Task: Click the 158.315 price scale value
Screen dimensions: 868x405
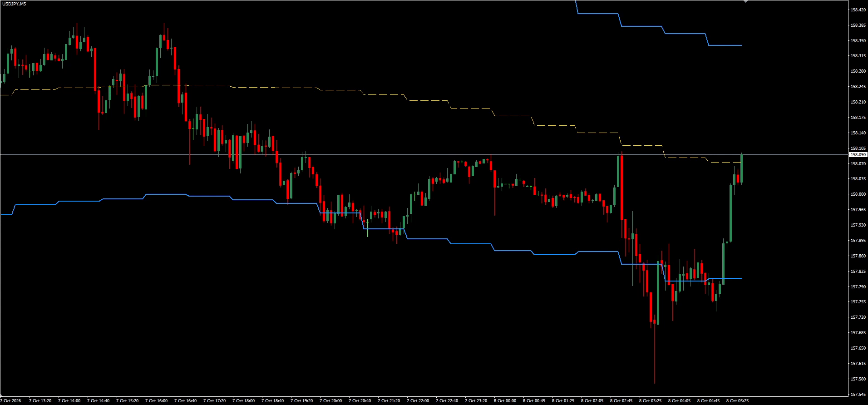Action: click(x=858, y=56)
